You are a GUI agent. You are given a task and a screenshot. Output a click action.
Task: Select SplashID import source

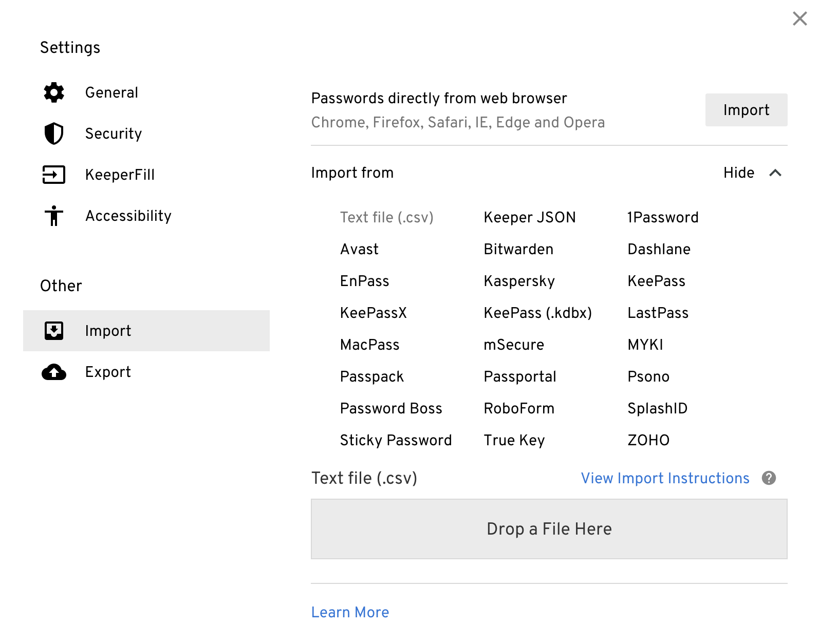pyautogui.click(x=658, y=408)
